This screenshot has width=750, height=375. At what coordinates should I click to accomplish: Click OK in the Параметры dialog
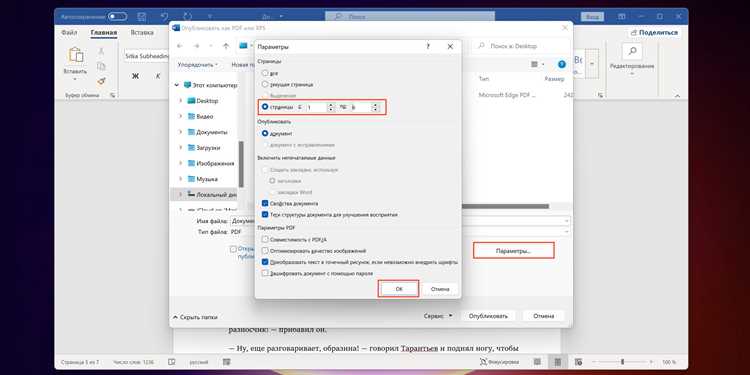coord(398,289)
